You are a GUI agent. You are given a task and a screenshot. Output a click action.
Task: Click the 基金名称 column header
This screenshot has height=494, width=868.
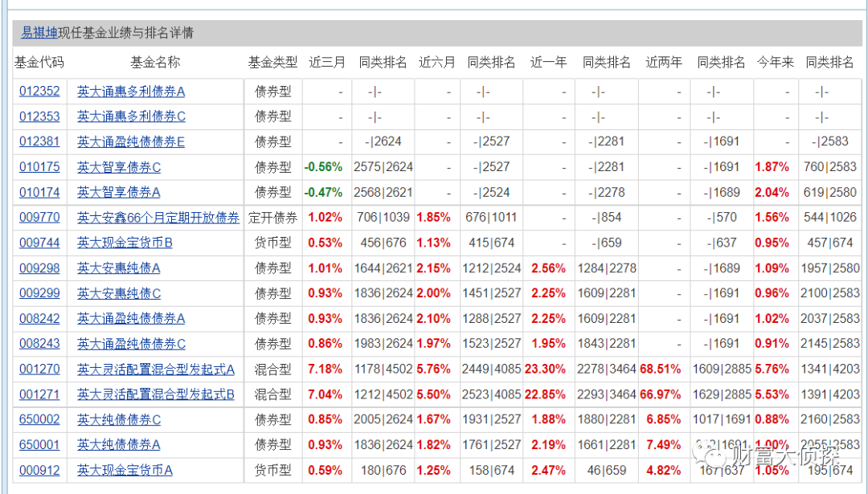coord(155,63)
